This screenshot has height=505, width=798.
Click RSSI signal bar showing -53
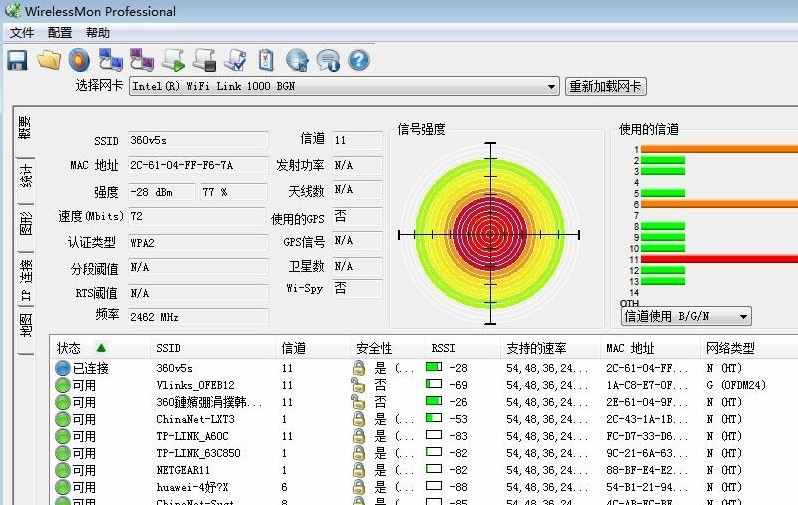(434, 418)
